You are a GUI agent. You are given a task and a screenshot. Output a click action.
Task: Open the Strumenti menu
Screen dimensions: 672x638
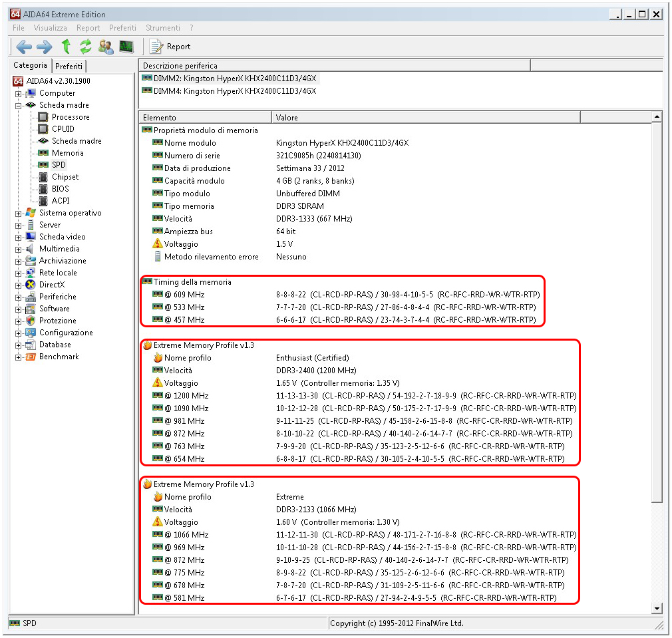tap(163, 28)
